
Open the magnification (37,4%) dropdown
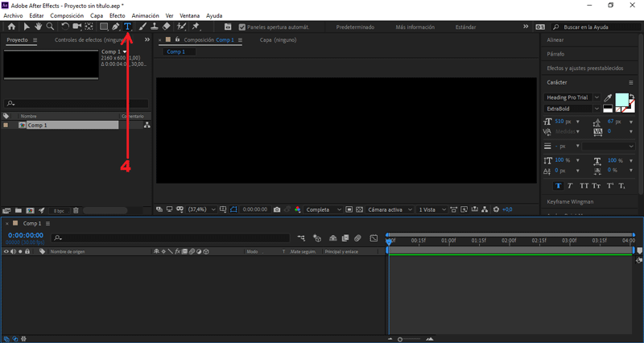point(202,209)
